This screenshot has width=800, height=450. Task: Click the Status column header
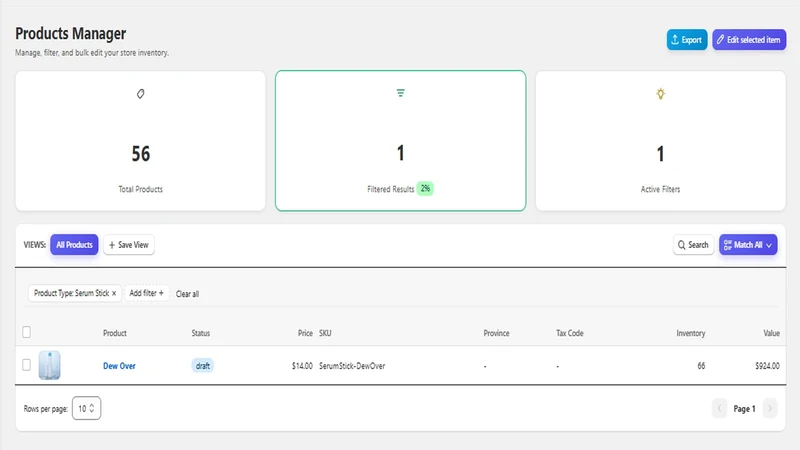201,333
